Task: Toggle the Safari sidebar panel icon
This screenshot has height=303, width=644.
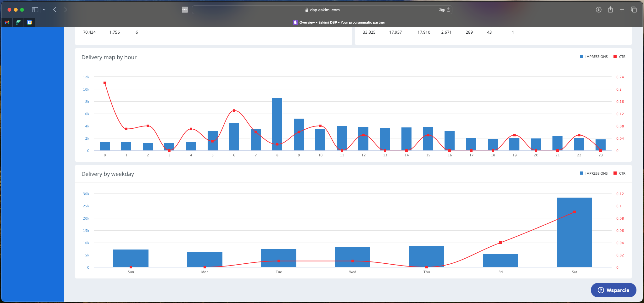Action: tap(35, 10)
